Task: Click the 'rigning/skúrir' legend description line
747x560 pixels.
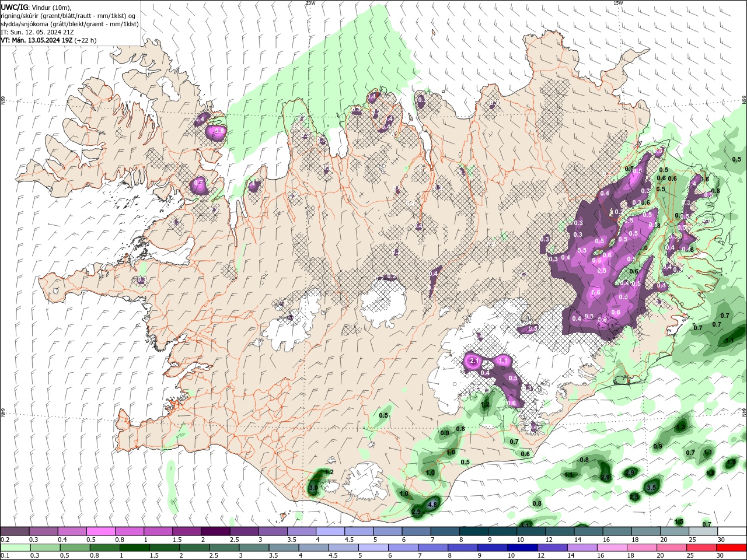Action: tap(68, 15)
